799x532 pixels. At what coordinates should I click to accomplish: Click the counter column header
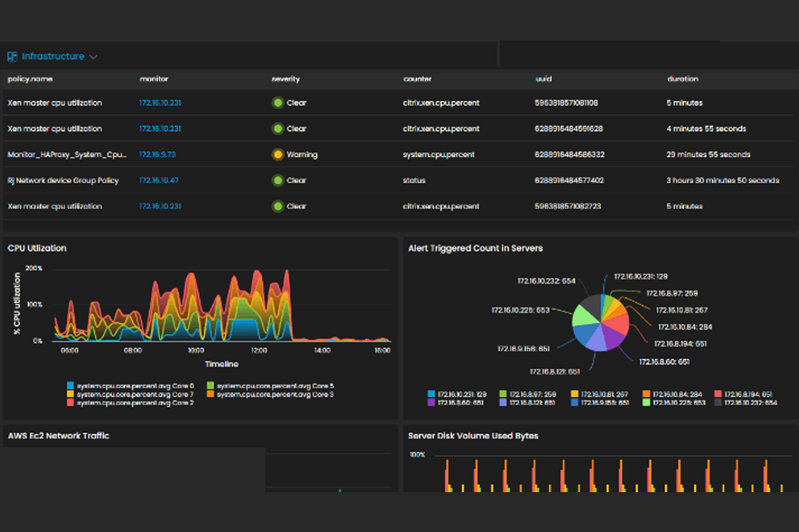417,79
